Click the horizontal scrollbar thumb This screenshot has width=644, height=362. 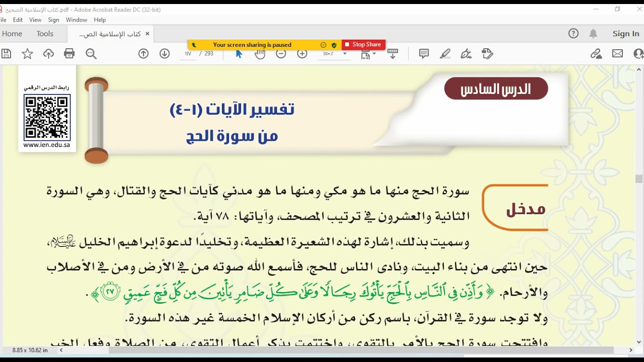[361, 350]
